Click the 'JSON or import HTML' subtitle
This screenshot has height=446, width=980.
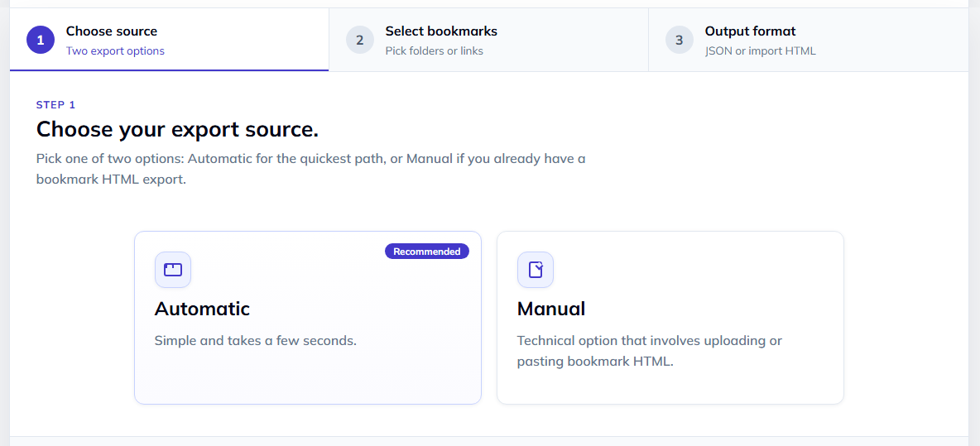pyautogui.click(x=761, y=51)
